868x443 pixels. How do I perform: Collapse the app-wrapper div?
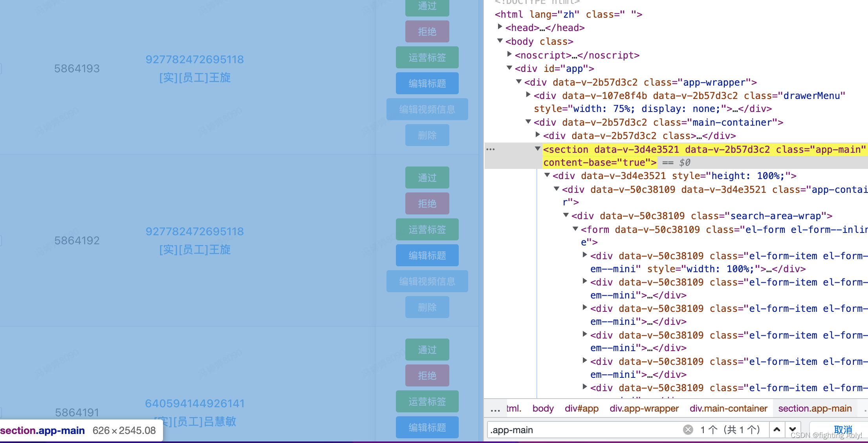[519, 81]
